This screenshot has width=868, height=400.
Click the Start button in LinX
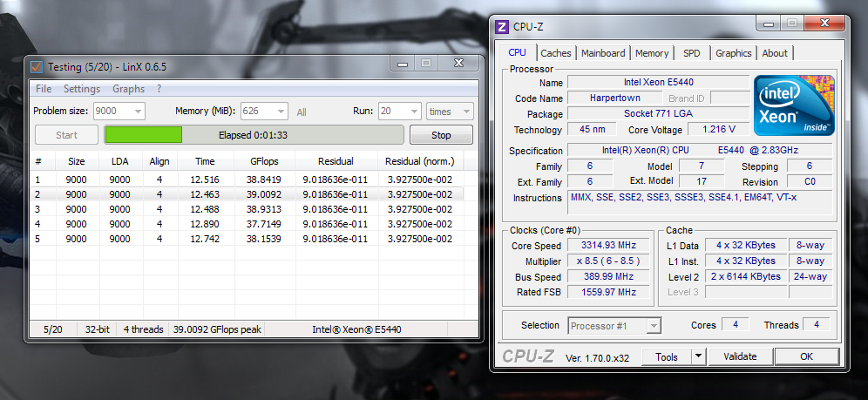click(x=66, y=135)
